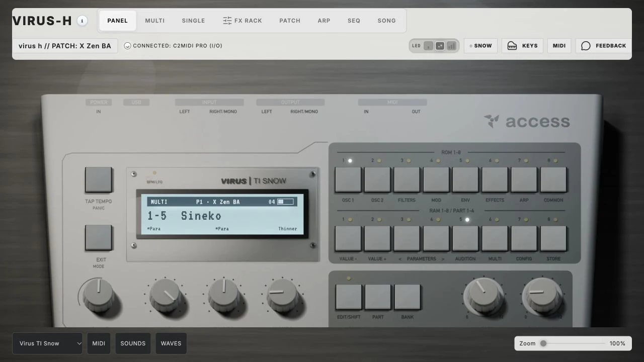Toggle the SNOW mode button
644x362 pixels.
coord(480,46)
